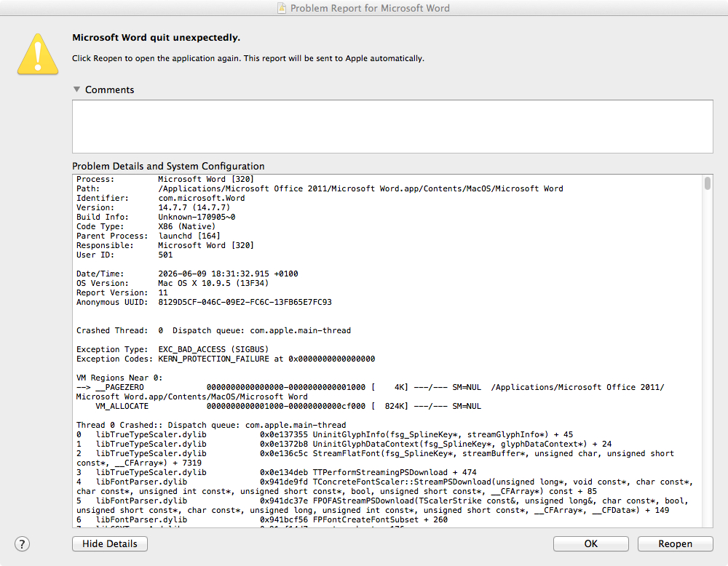Click 'KERN_PROTECTION_FAILURE' exception codes line

(226, 359)
